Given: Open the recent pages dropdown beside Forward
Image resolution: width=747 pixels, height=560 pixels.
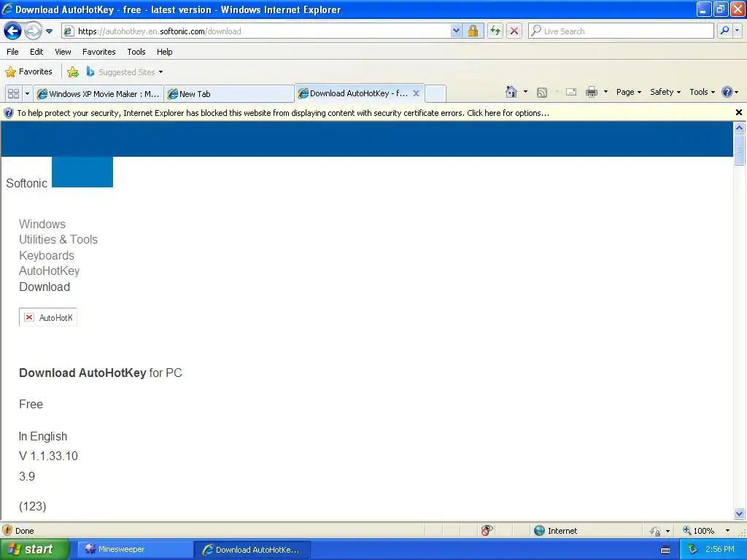Looking at the screenshot, I should pyautogui.click(x=49, y=31).
